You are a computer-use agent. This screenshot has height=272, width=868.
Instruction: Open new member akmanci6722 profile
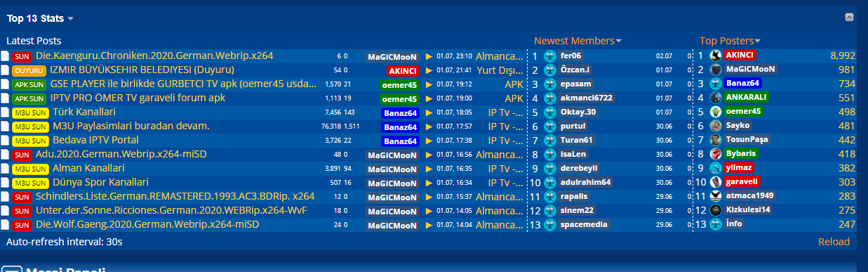[587, 98]
